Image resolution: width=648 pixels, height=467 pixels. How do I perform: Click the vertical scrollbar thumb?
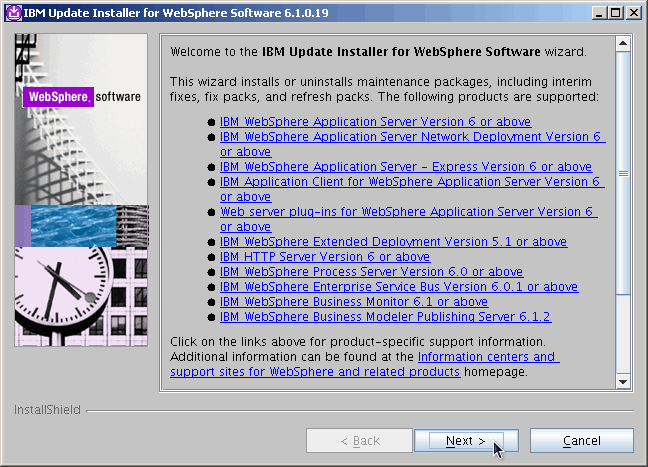click(623, 172)
